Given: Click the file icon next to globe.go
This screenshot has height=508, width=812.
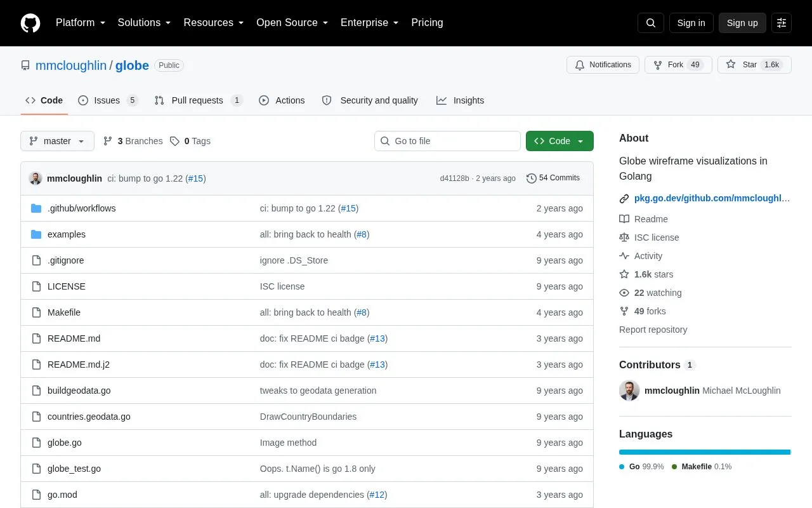Looking at the screenshot, I should (x=36, y=443).
